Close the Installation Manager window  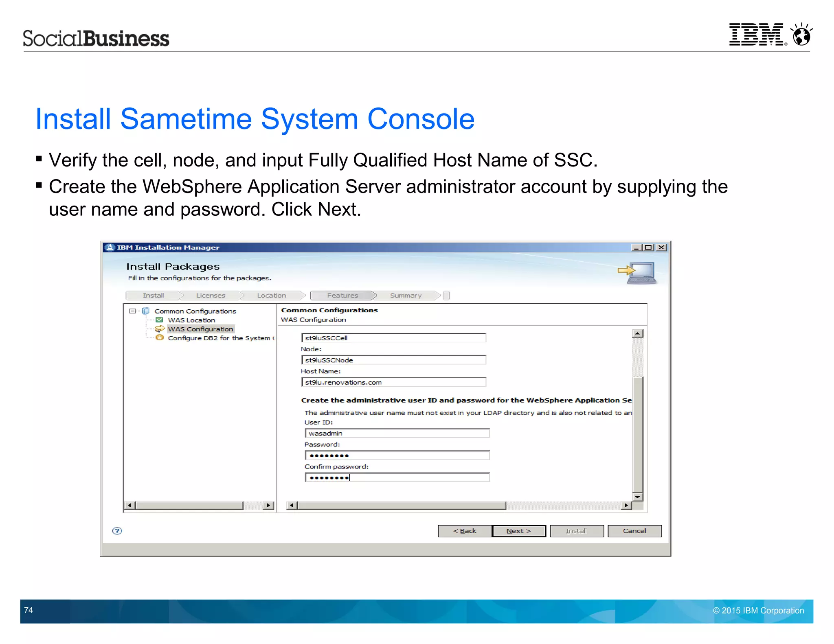(x=662, y=248)
